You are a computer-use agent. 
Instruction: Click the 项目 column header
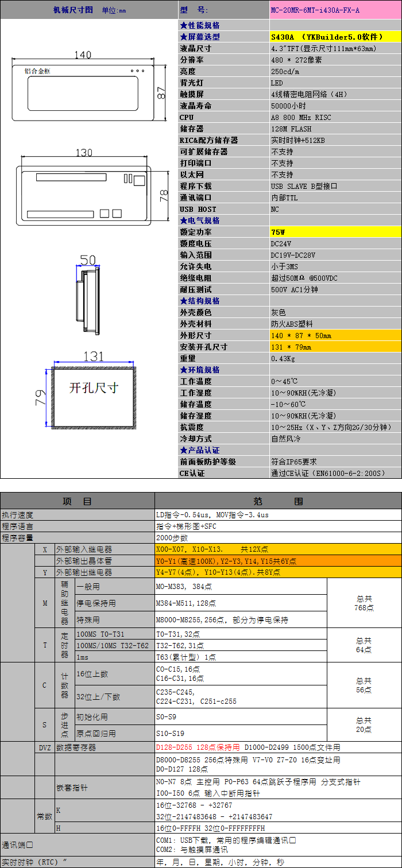pyautogui.click(x=78, y=501)
